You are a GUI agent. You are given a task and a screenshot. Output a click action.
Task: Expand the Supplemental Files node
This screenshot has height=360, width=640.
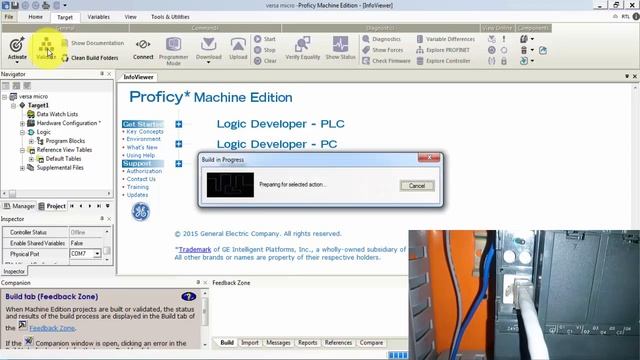tap(22, 168)
